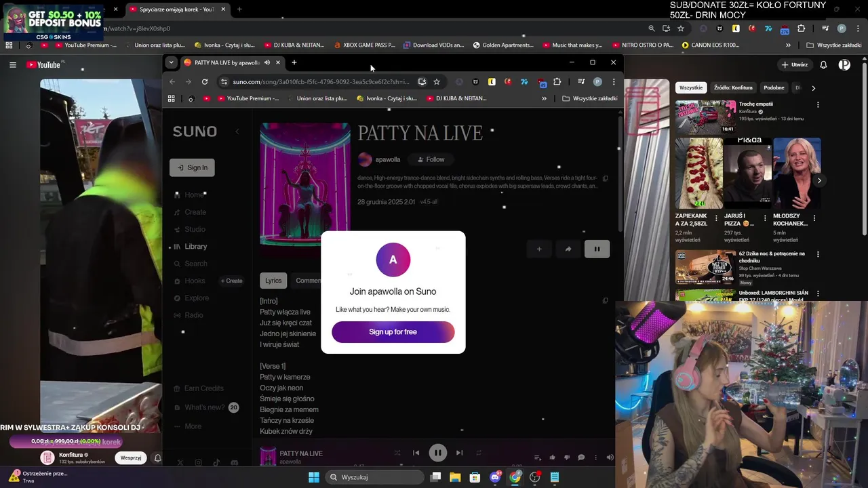This screenshot has width=868, height=488.
Task: Open media control icon in Suno window toolbar
Action: [x=581, y=81]
